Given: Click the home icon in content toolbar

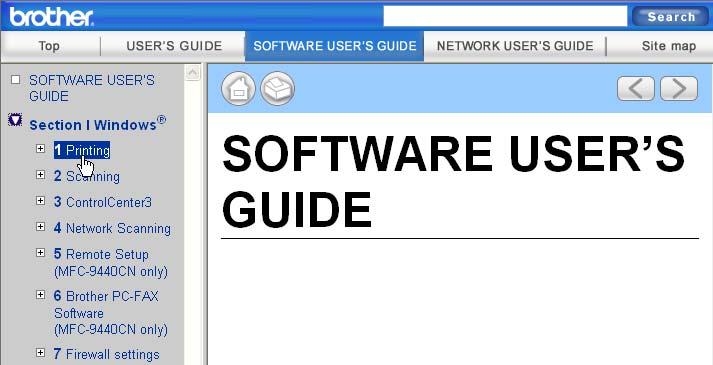Looking at the screenshot, I should click(x=238, y=89).
